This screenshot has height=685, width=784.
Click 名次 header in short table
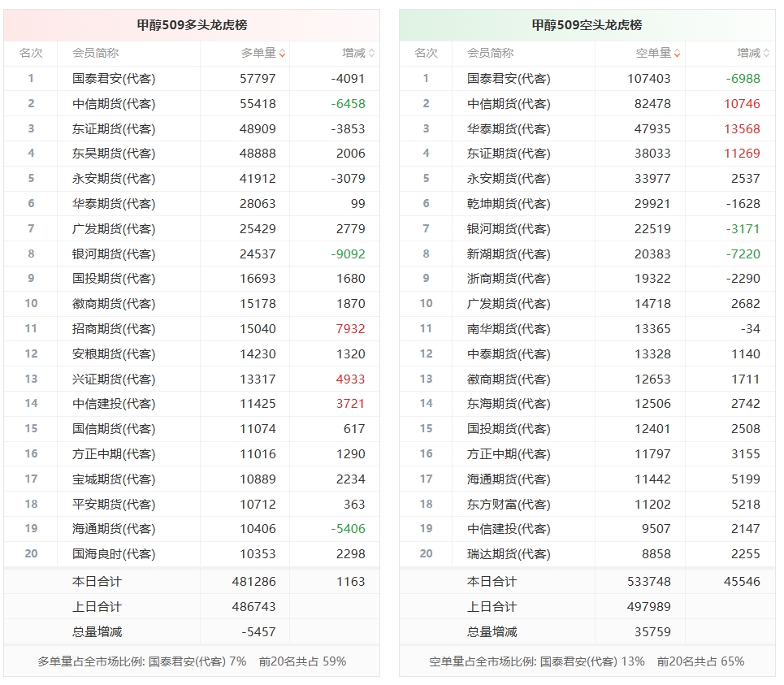point(426,53)
